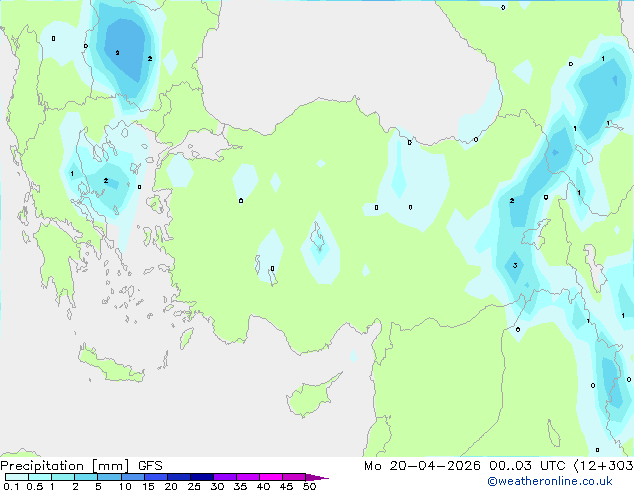Click the '5' legend scale label
This screenshot has height=490, width=634.
tap(98, 486)
